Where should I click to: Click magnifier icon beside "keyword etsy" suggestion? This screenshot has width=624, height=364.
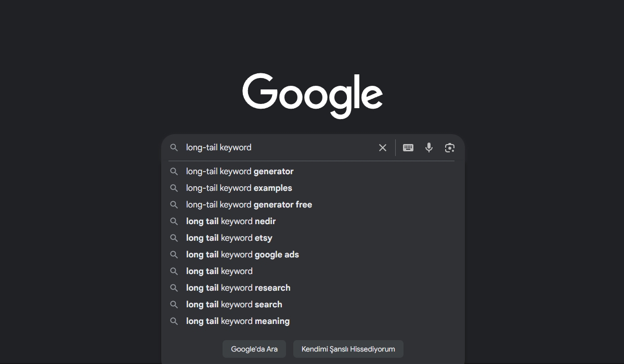(x=174, y=238)
